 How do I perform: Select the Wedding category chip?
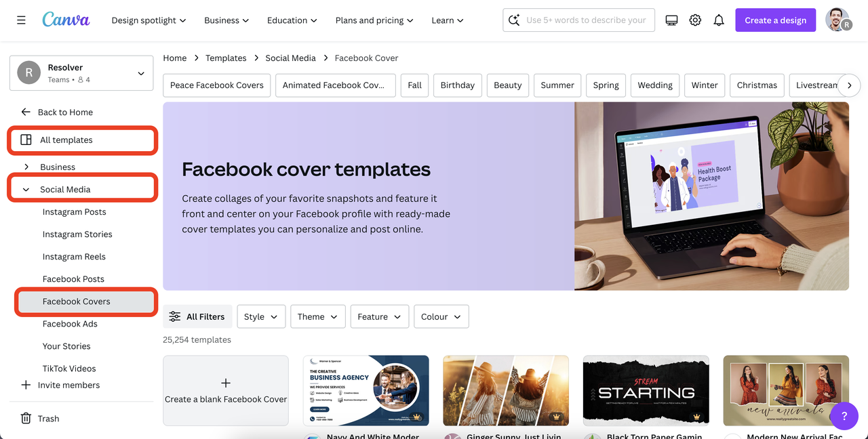655,85
